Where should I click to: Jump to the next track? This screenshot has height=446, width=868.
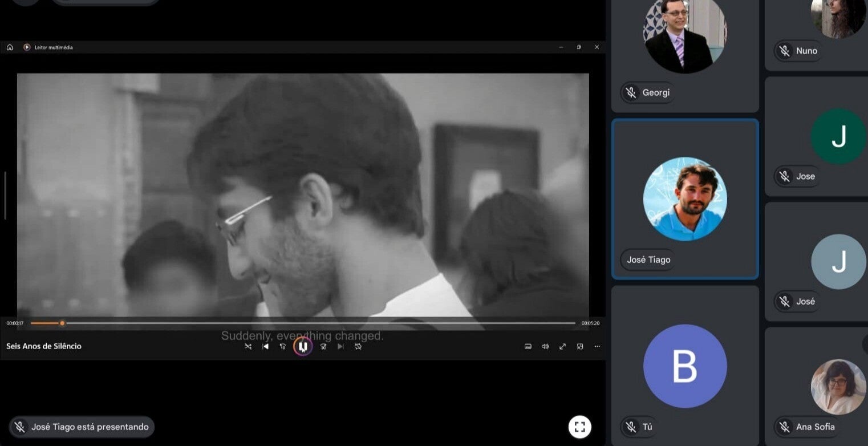point(340,346)
